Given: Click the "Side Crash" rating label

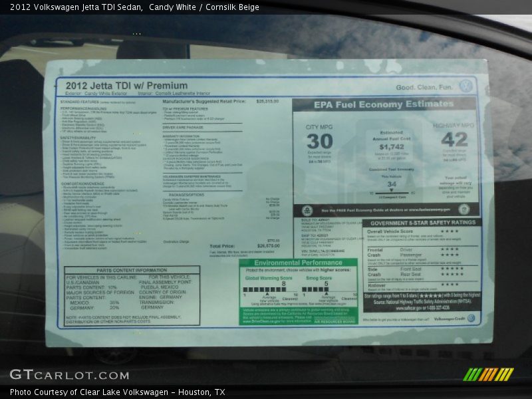Looking at the screenshot, I should [374, 272].
